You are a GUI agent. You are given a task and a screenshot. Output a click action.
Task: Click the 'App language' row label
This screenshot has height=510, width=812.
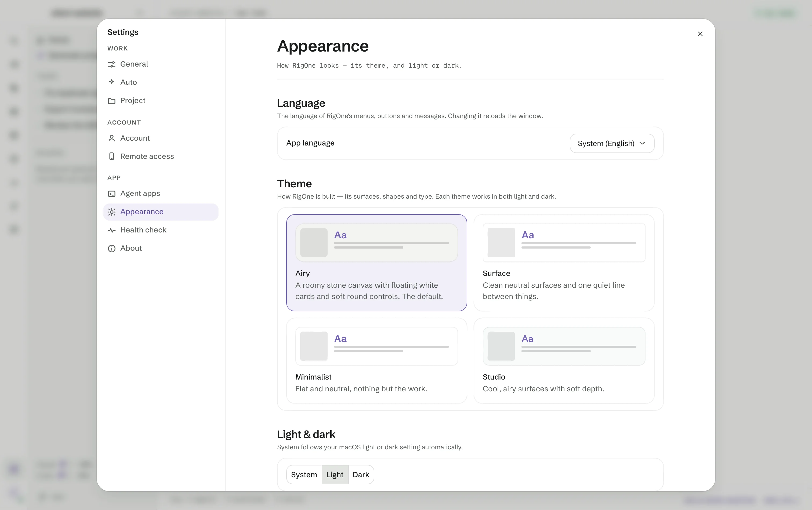pos(310,143)
